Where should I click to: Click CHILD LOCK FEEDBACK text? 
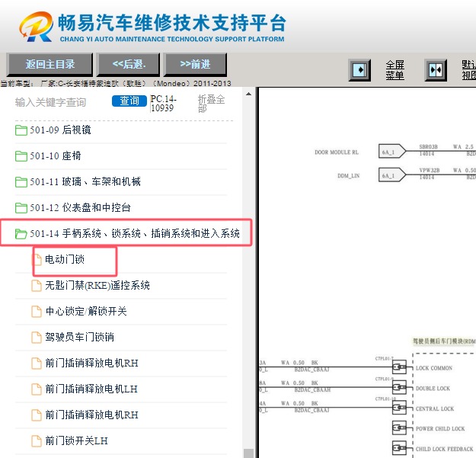pos(444,449)
